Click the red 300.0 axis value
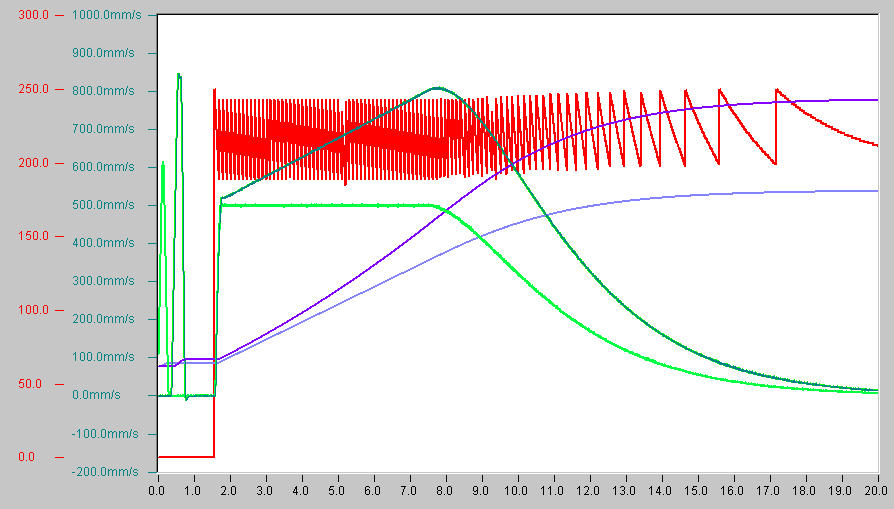This screenshot has height=509, width=894. [x=34, y=15]
